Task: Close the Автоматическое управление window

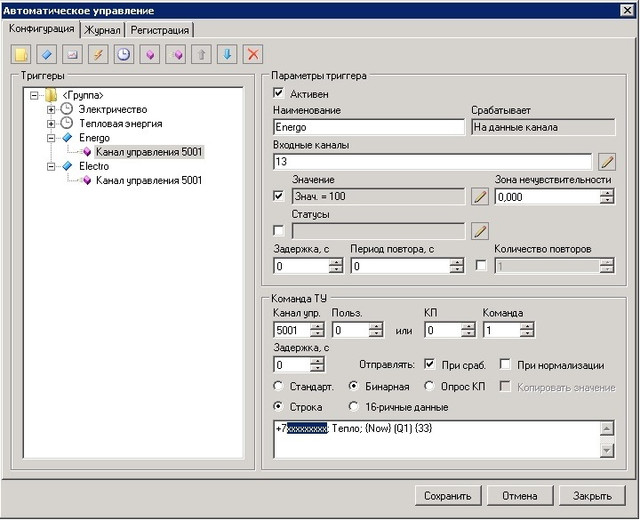Action: click(627, 10)
